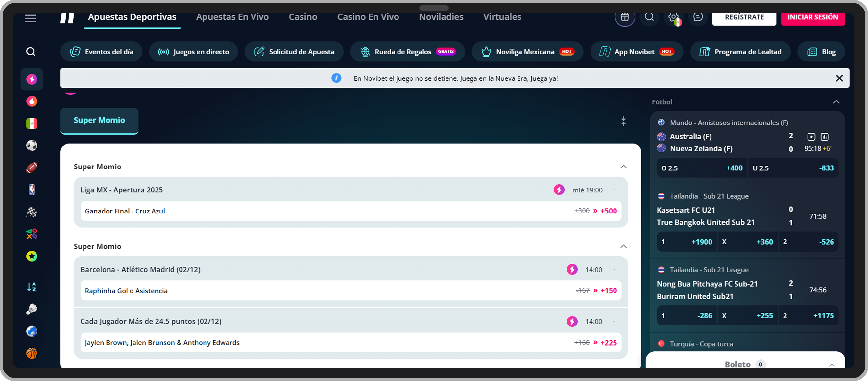Select American football icon in sidebar
The width and height of the screenshot is (868, 381).
click(32, 168)
